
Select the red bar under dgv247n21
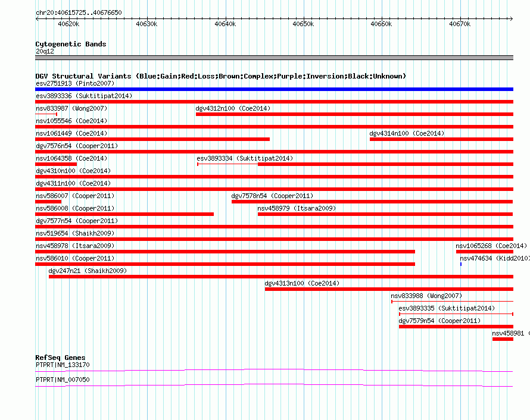pos(281,277)
